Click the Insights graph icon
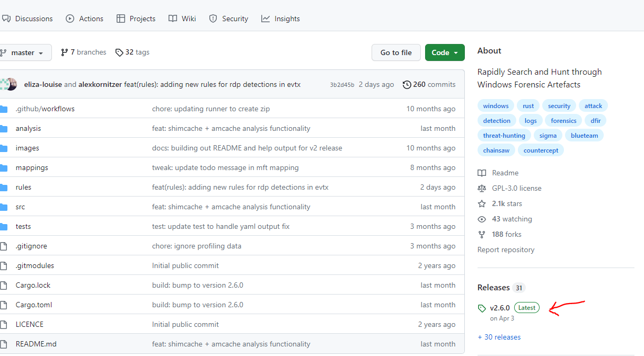This screenshot has width=644, height=356. pyautogui.click(x=266, y=19)
